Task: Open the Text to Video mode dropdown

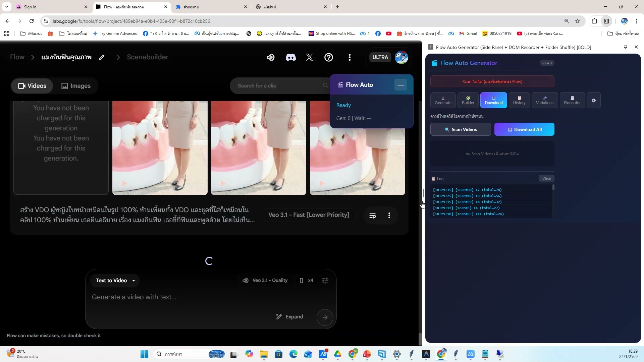Action: (115, 281)
